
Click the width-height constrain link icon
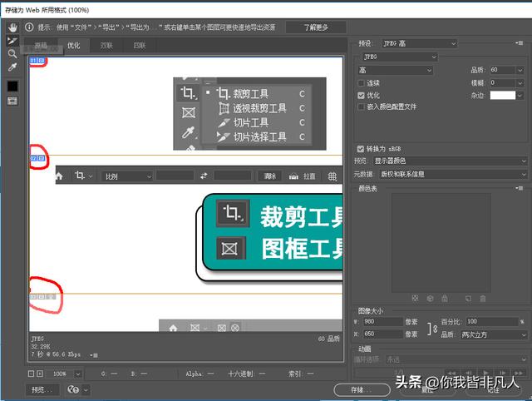(x=431, y=328)
